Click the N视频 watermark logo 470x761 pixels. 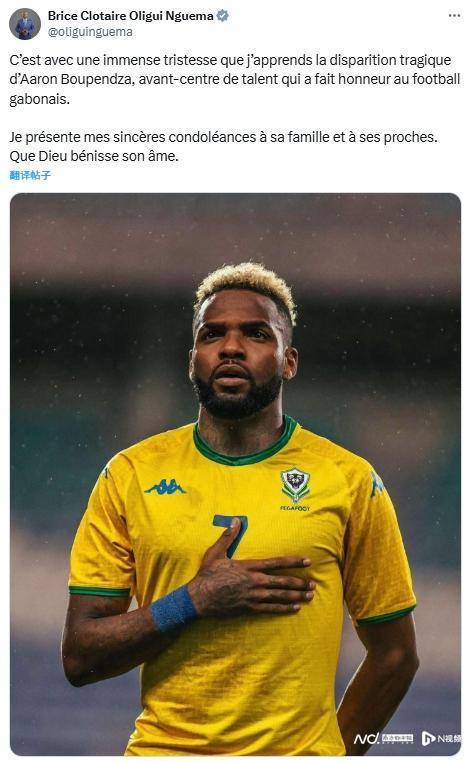point(441,738)
